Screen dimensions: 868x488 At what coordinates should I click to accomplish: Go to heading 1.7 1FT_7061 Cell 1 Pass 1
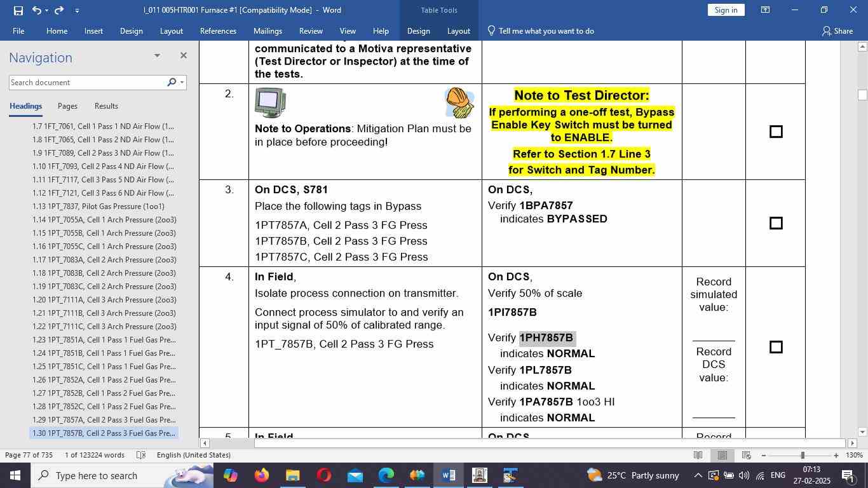tap(103, 126)
